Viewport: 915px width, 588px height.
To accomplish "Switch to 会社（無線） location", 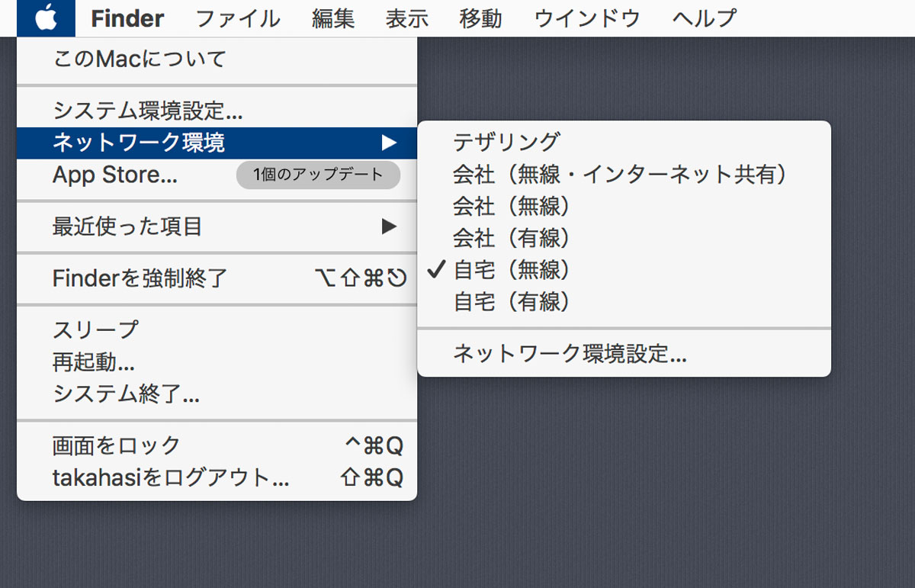I will click(x=624, y=207).
